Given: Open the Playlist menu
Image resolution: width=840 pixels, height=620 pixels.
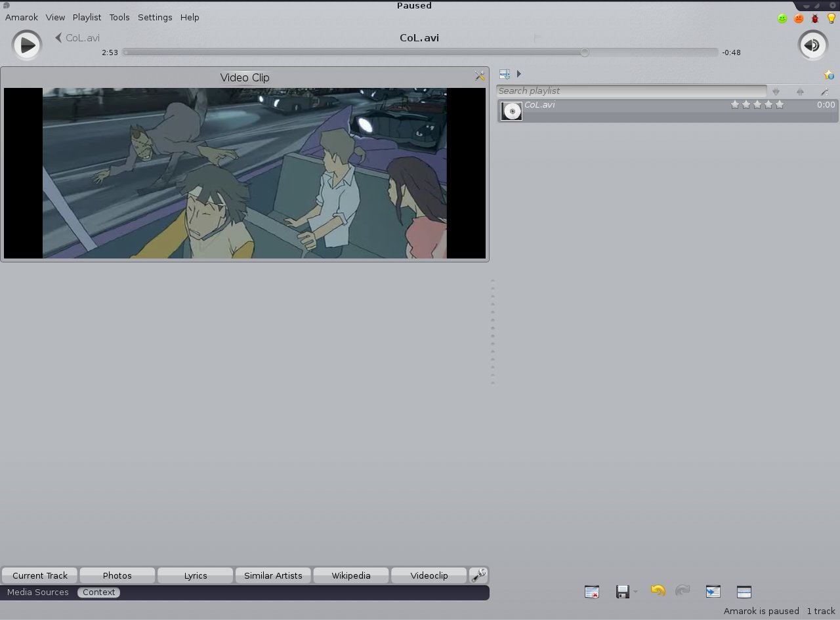Looking at the screenshot, I should (87, 18).
